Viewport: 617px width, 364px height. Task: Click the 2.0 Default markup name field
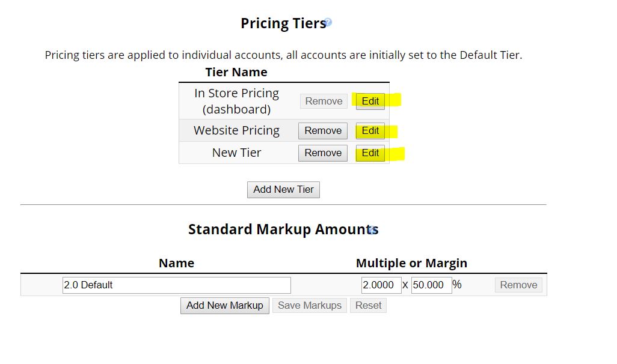[x=176, y=285]
